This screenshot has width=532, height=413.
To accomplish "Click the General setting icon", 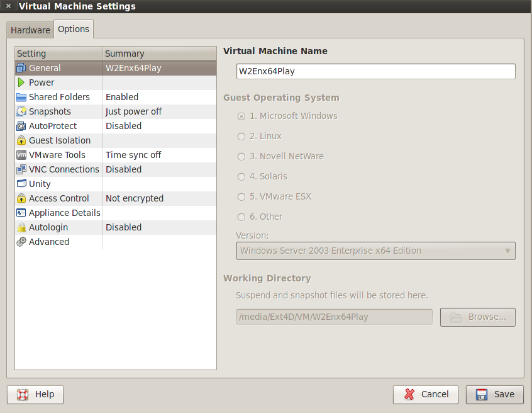I will point(21,68).
